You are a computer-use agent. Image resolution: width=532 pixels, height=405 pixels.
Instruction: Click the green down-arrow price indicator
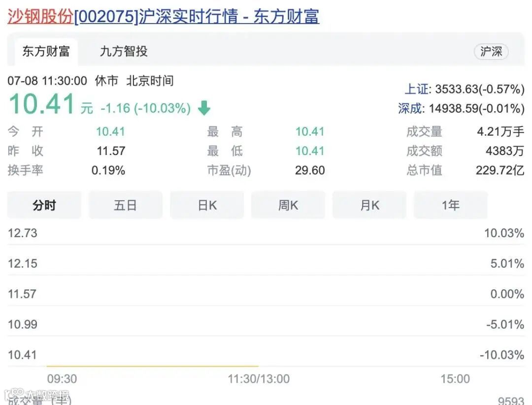(x=204, y=108)
